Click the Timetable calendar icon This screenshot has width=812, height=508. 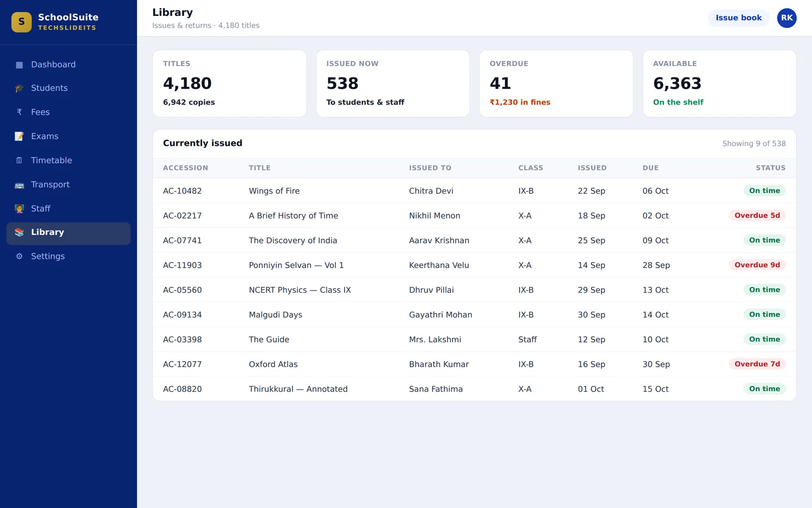[x=19, y=160]
